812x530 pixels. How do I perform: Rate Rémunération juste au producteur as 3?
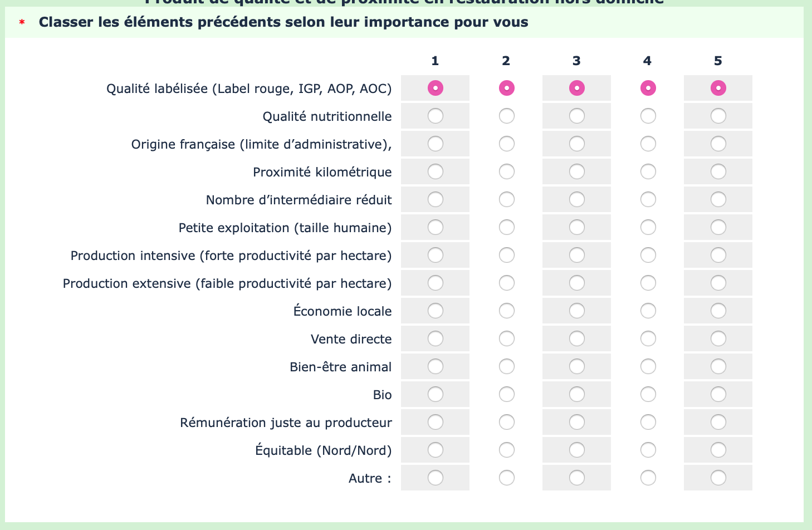[577, 422]
